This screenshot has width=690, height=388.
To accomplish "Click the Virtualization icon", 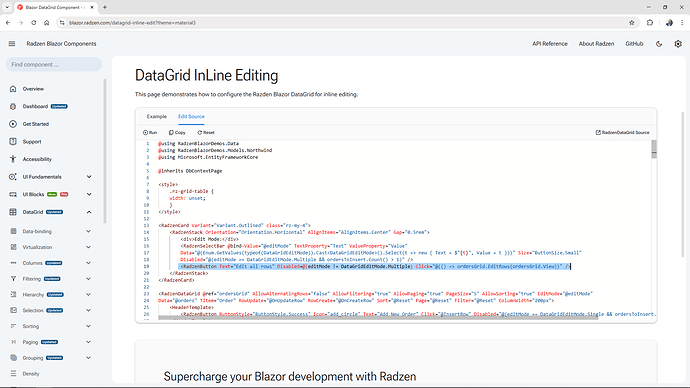I will [x=14, y=247].
